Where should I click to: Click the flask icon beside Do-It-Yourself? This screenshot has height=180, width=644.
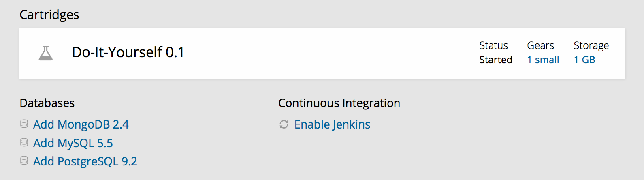tap(46, 53)
